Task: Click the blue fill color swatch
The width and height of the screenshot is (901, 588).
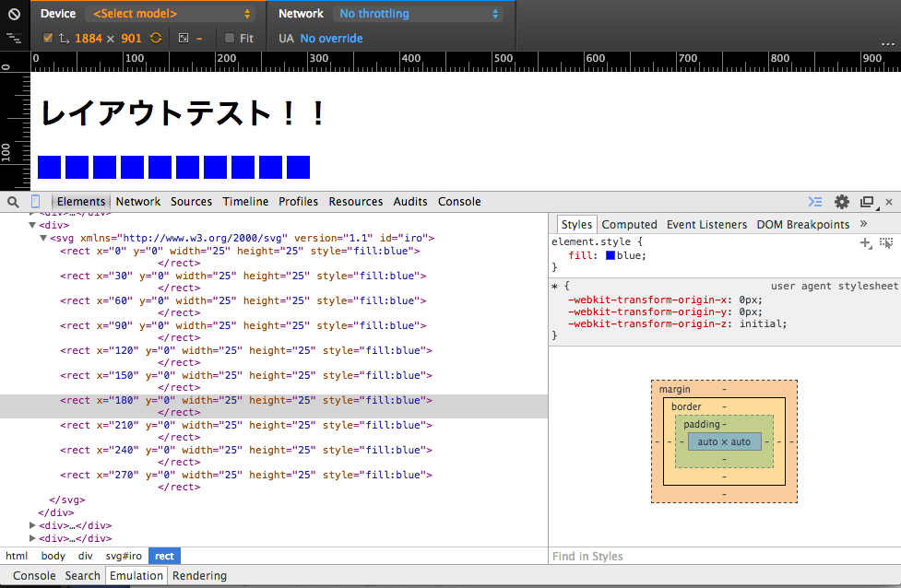Action: tap(611, 255)
